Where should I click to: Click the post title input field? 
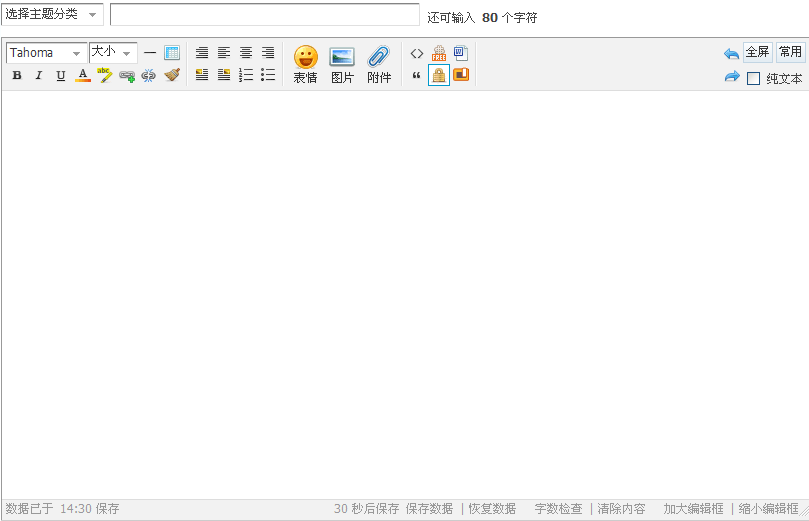[264, 14]
